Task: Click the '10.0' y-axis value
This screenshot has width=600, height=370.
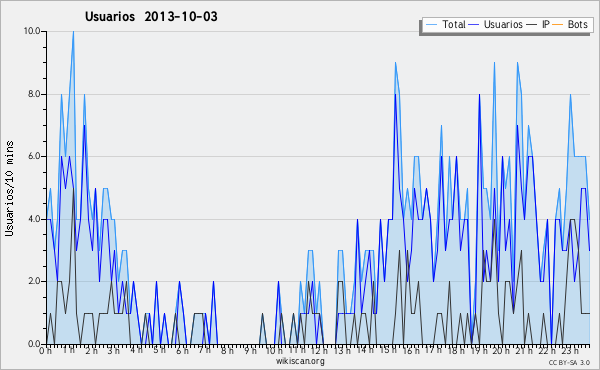Action: pos(32,31)
